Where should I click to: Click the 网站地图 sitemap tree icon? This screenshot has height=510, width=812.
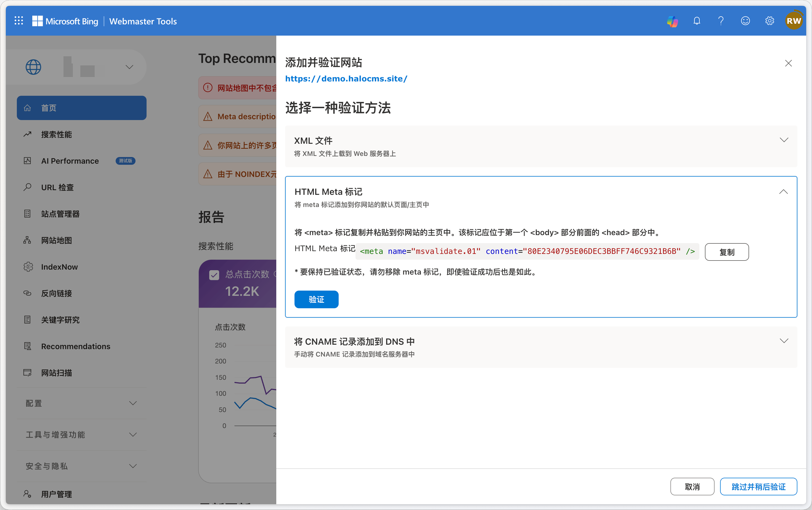coord(27,240)
